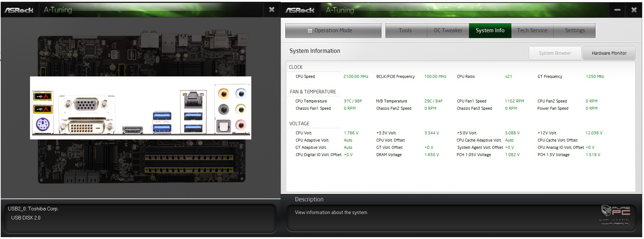This screenshot has width=644, height=239.
Task: Click the DRAM Voltage value 1.650 V
Action: pyautogui.click(x=432, y=155)
